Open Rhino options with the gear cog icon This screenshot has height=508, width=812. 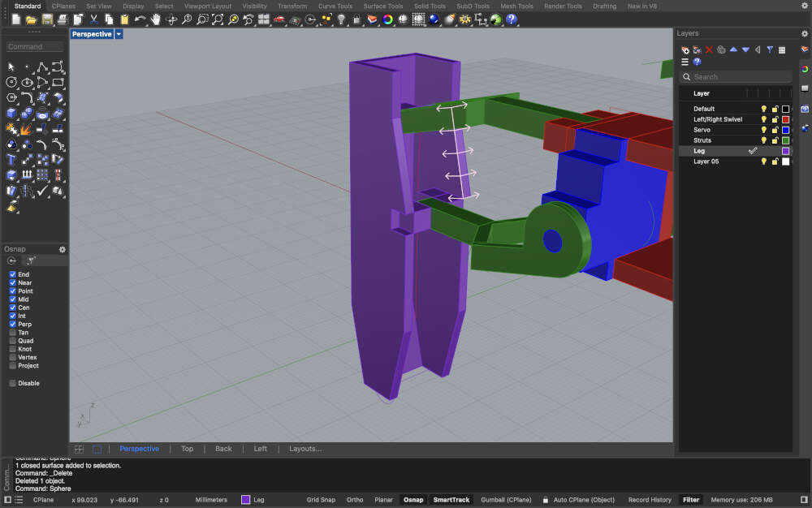[465, 19]
